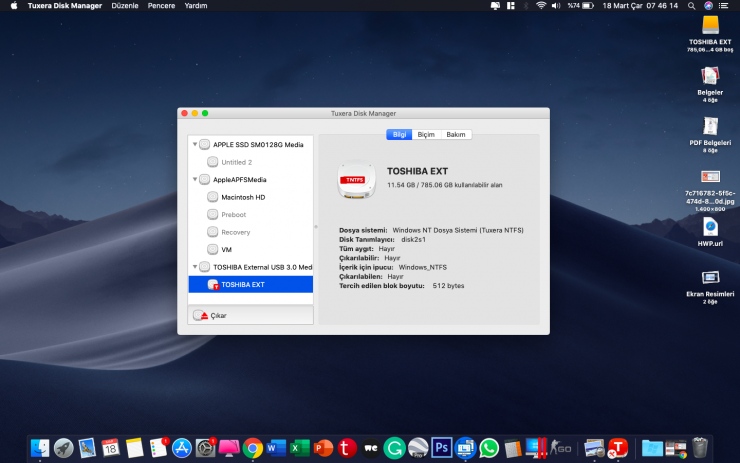The width and height of the screenshot is (740, 463).
Task: Open Siri from the menu bar
Action: click(x=708, y=6)
